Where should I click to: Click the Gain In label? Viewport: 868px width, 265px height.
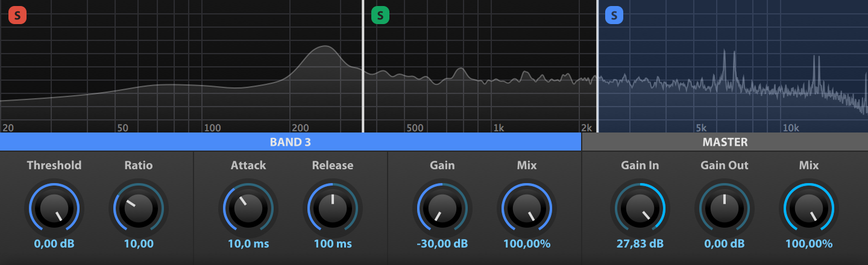pos(640,165)
